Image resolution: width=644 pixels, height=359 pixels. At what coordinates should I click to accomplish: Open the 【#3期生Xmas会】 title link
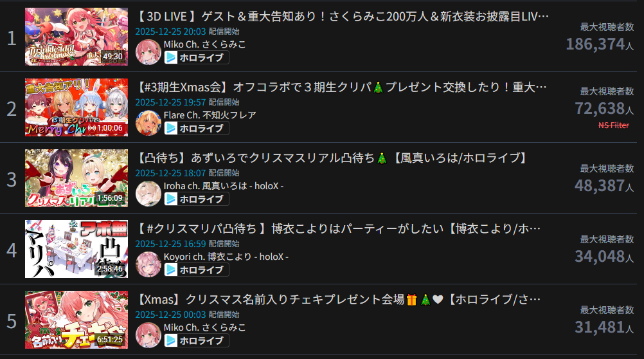click(x=341, y=87)
